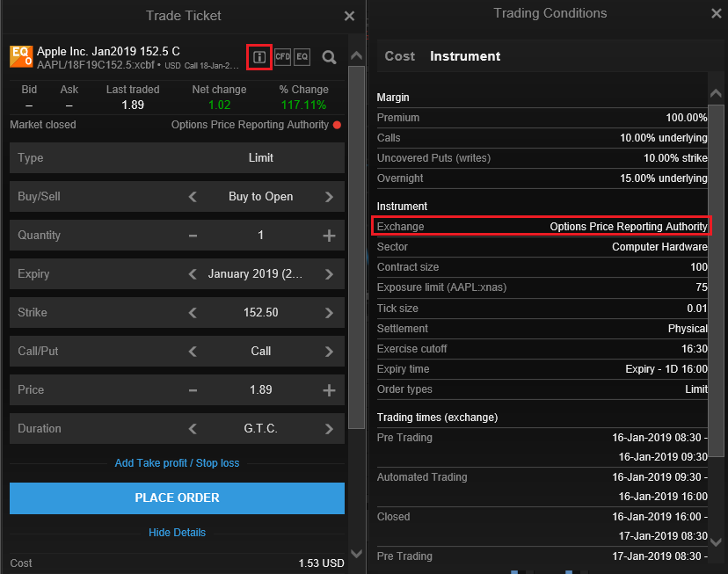This screenshot has height=574, width=728.
Task: Go to next Expiry date
Action: pos(329,274)
